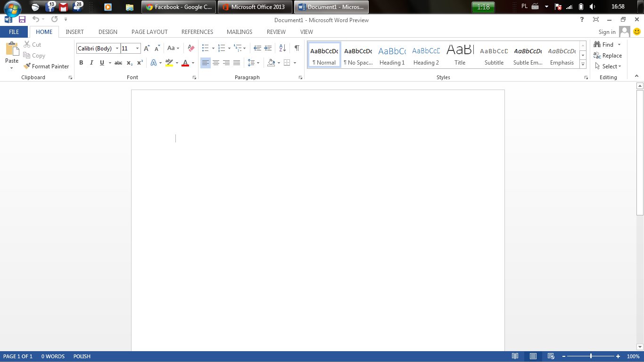Open the font name dropdown

tap(117, 49)
